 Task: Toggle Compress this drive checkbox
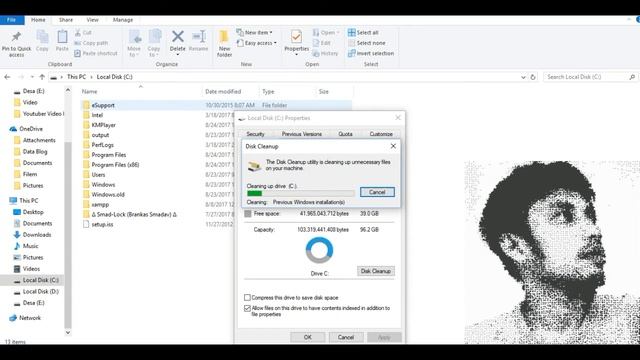coord(247,298)
